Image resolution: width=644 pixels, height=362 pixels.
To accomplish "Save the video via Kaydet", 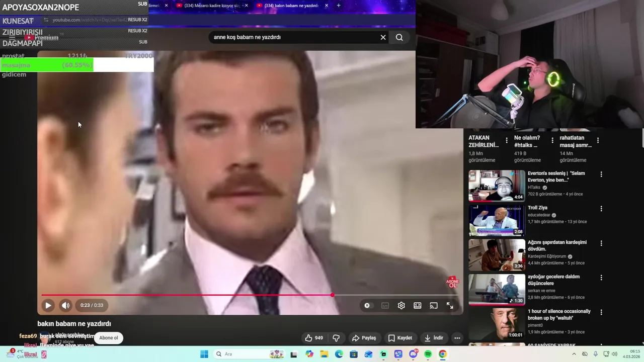I will pos(400,338).
